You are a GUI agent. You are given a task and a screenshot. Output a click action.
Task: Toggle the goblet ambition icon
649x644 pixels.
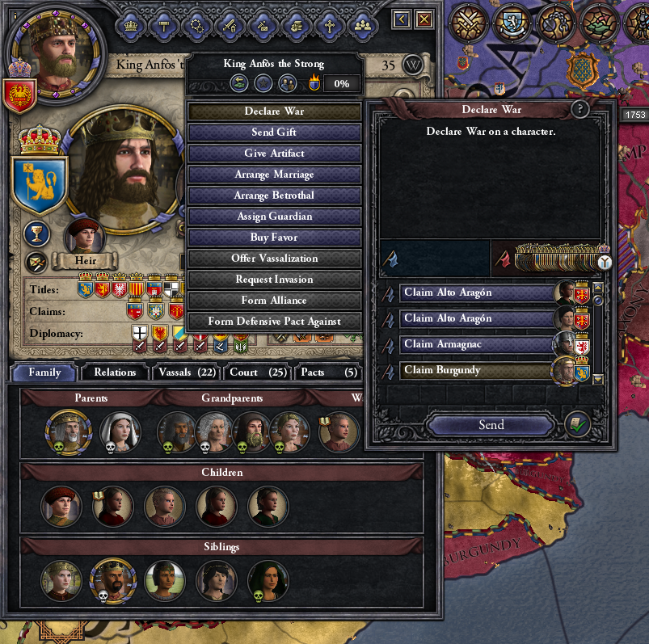point(37,234)
